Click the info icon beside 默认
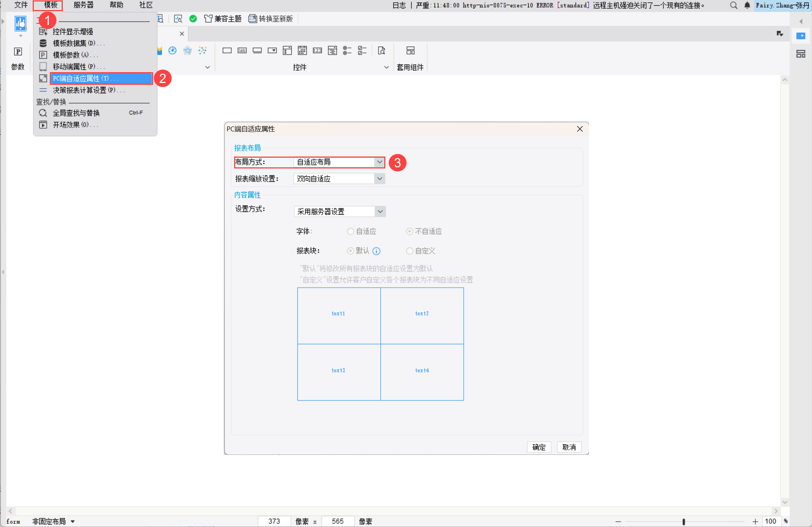812x527 pixels. click(x=376, y=251)
